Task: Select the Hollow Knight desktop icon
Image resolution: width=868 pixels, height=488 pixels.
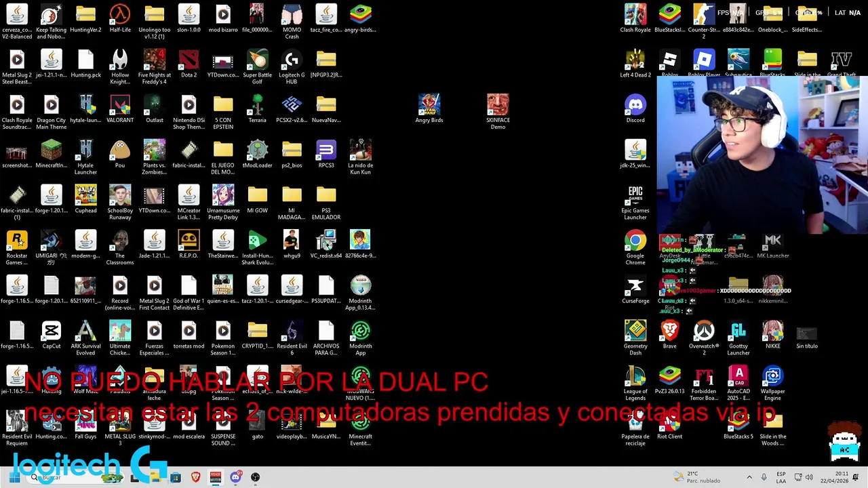Action: pos(120,67)
